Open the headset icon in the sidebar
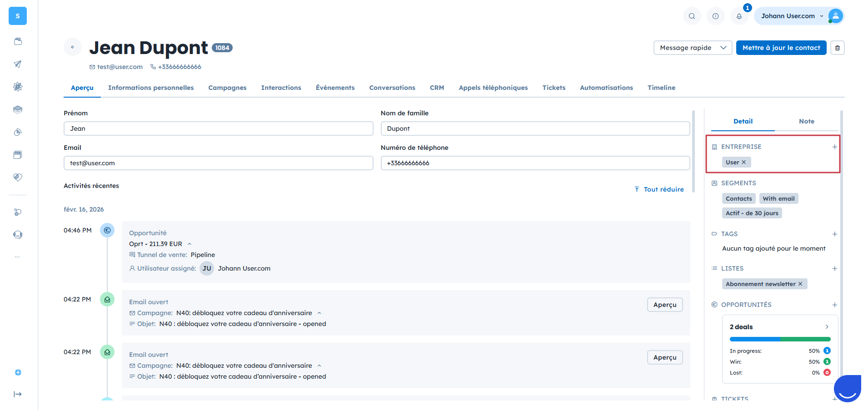The image size is (868, 410). tap(18, 235)
